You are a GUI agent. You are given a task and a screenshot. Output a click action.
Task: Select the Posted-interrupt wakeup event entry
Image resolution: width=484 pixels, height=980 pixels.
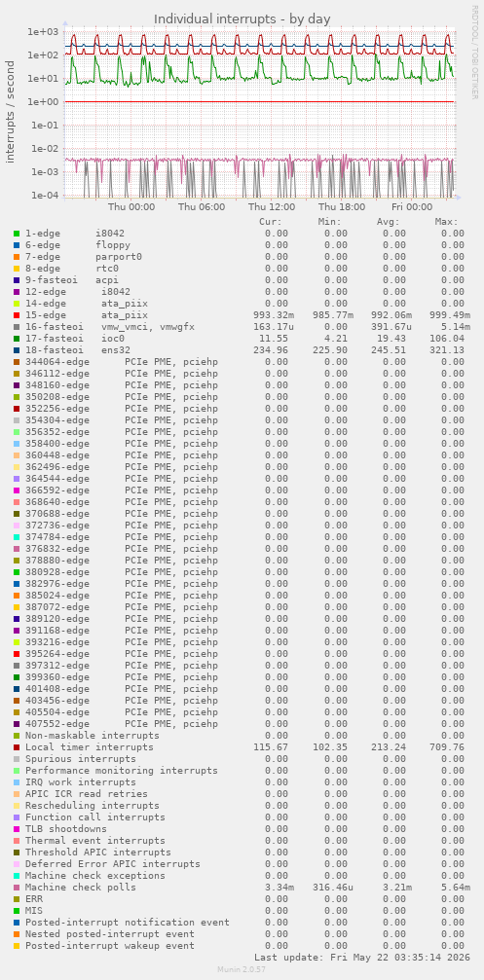point(109,946)
